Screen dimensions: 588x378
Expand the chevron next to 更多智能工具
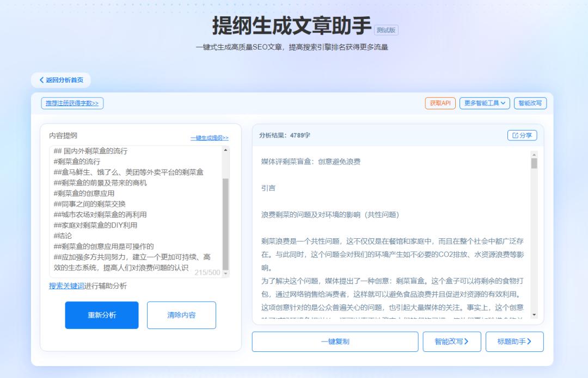pos(502,102)
